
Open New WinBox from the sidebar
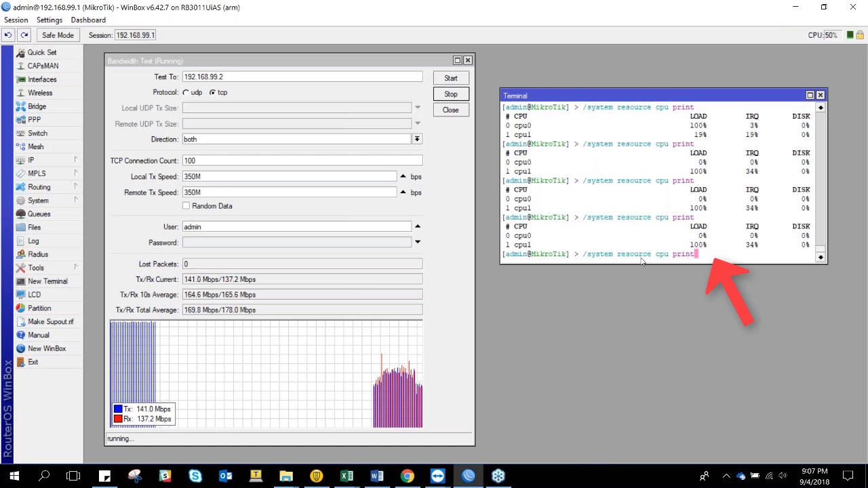coord(47,348)
